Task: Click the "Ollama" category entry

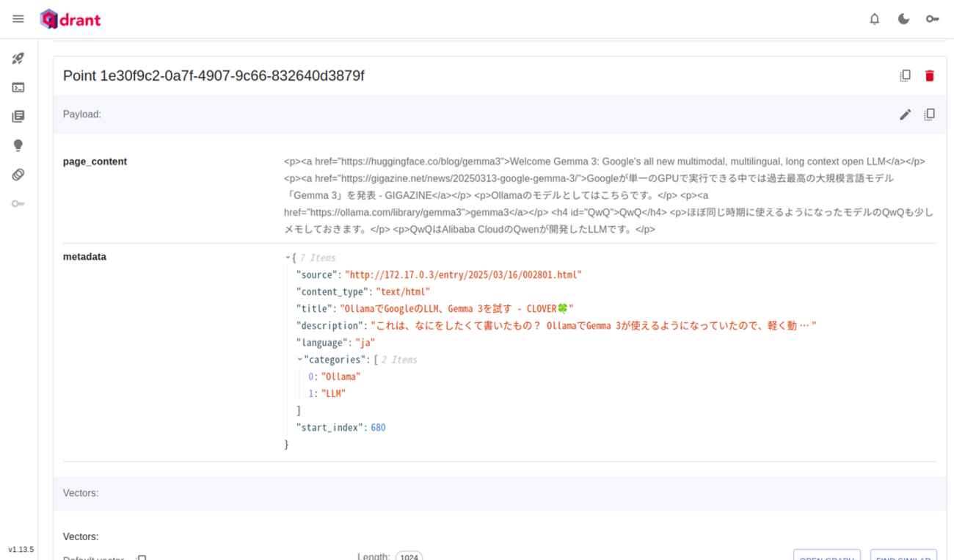Action: [341, 377]
